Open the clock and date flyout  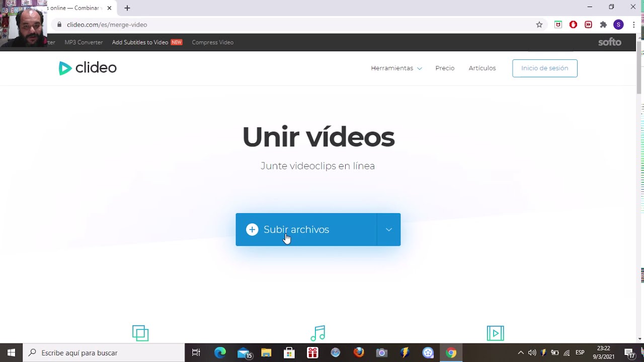[603, 352]
